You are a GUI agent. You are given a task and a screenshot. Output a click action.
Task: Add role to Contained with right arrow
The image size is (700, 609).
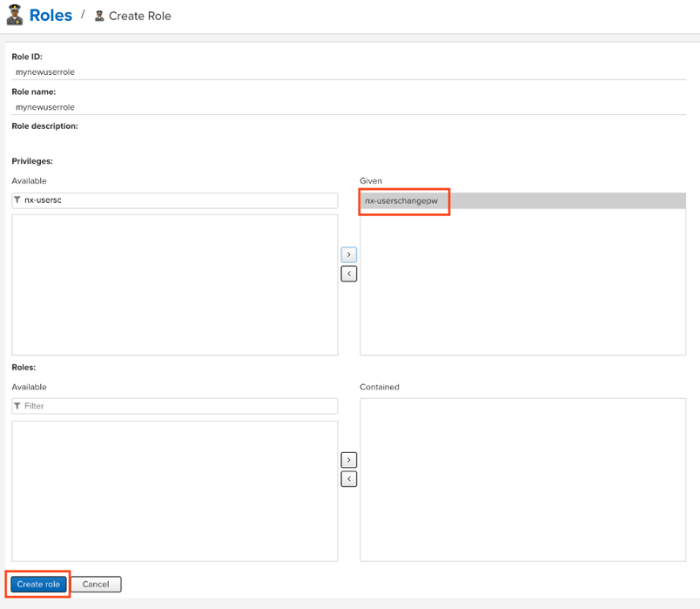pos(348,460)
